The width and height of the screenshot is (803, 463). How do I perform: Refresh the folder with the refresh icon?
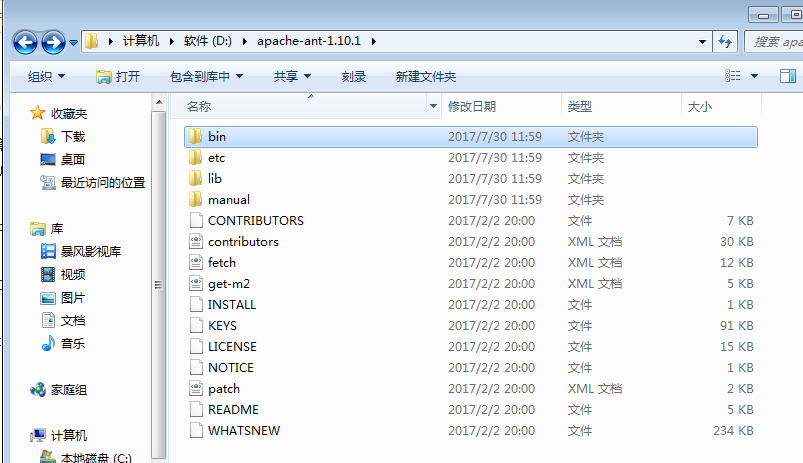pos(725,41)
